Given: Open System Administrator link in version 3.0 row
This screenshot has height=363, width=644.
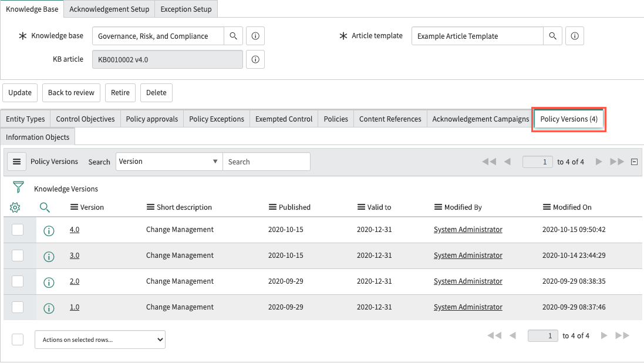Looking at the screenshot, I should tap(468, 256).
